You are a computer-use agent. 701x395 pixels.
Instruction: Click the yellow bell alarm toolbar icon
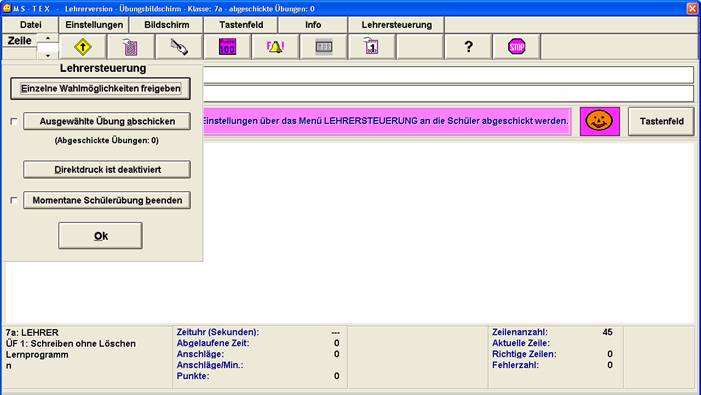[275, 47]
